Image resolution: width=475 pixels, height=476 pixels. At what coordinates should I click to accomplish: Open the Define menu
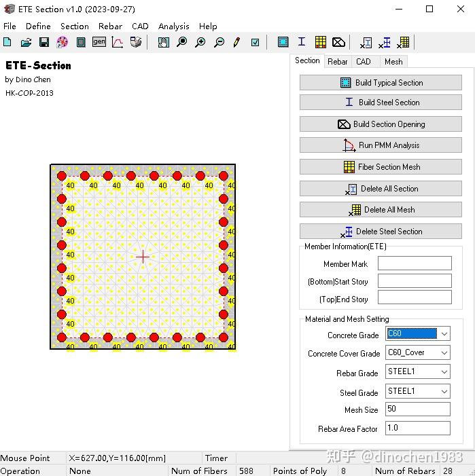(38, 26)
